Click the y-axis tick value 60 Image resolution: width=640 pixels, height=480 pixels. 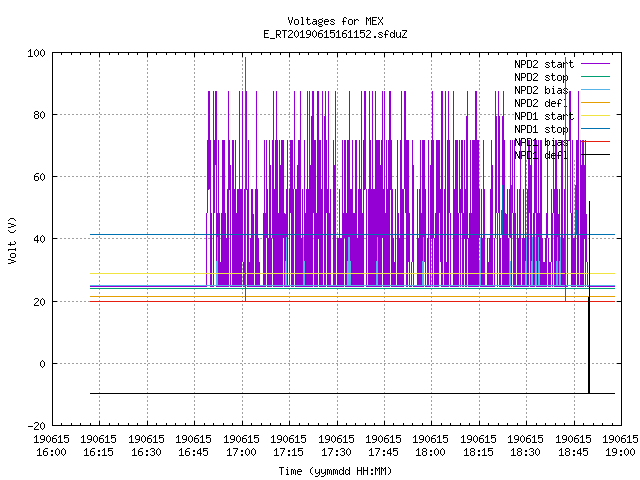[x=39, y=177]
